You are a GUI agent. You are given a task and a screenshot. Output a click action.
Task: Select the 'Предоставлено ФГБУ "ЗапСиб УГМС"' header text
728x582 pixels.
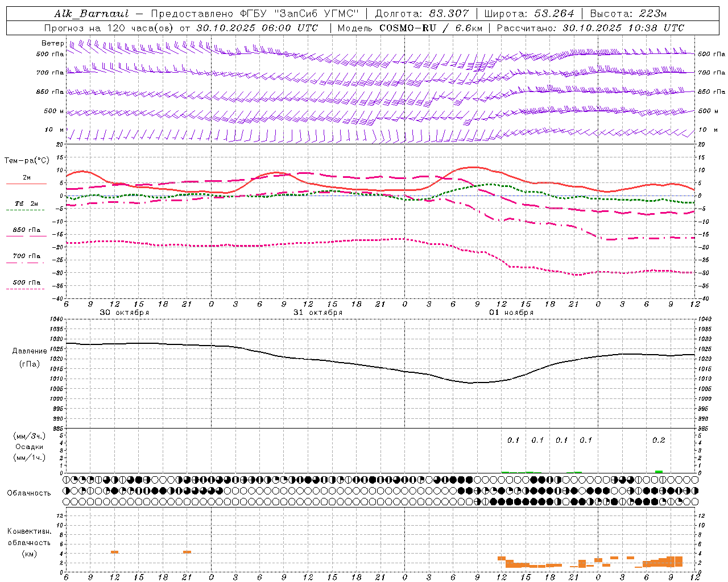(x=255, y=14)
